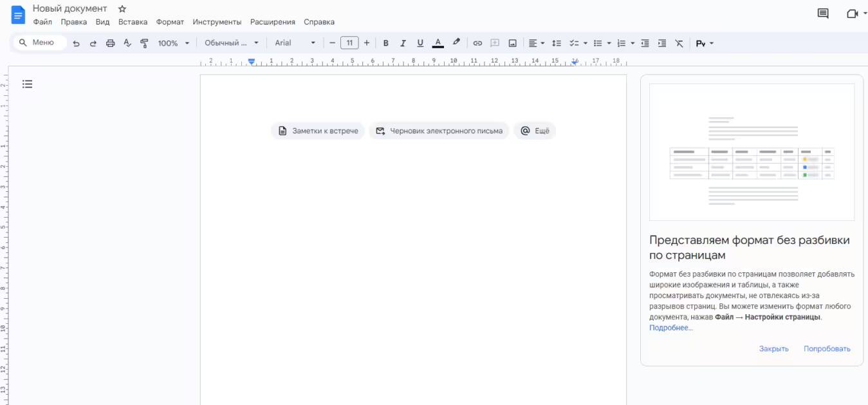
Task: Open the Файл menu
Action: (42, 22)
